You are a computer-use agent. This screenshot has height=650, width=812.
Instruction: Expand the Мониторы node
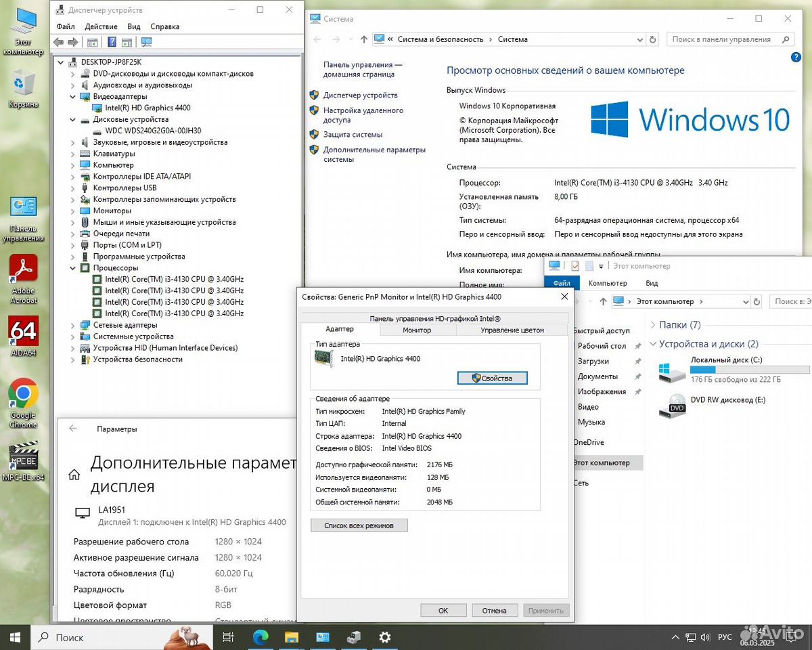(73, 211)
